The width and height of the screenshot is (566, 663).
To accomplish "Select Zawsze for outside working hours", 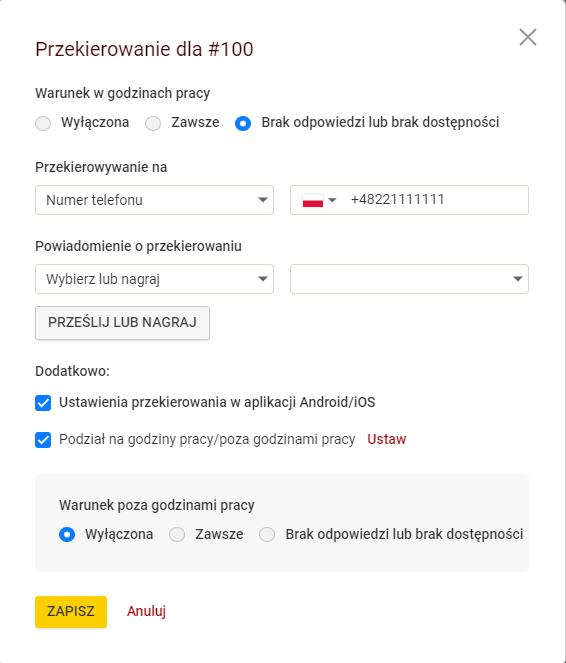I will [177, 534].
